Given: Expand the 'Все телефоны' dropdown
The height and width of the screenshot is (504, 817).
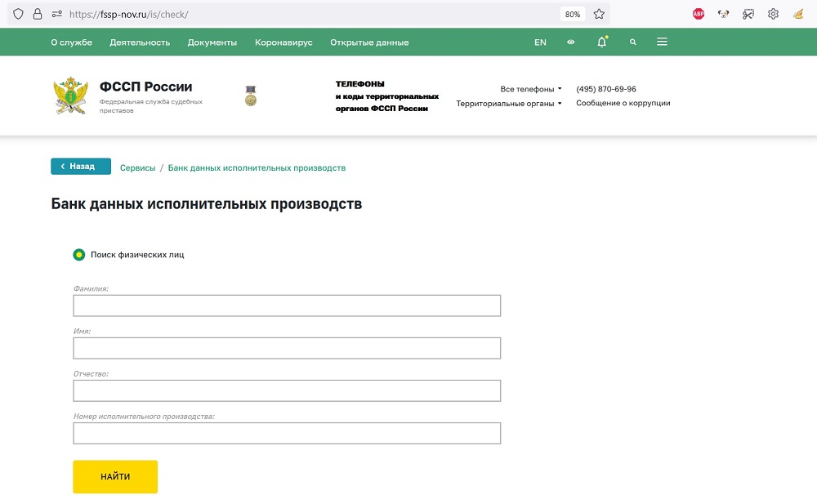Looking at the screenshot, I should [x=531, y=89].
